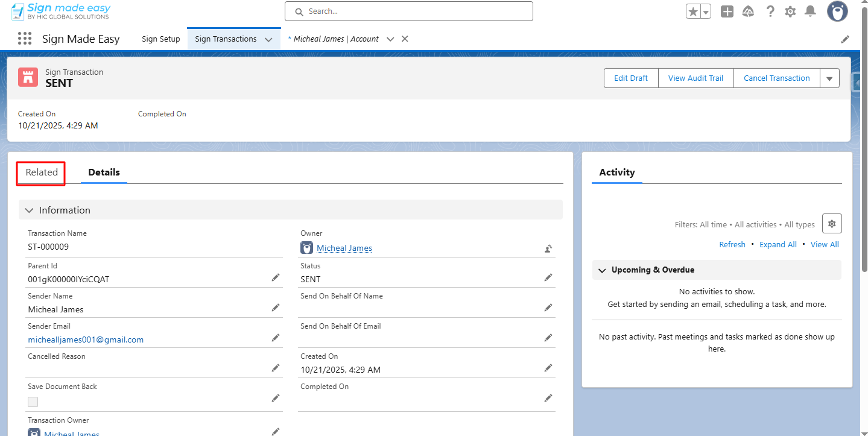The image size is (868, 436).
Task: Open the more actions dropdown beside Cancel Transaction
Action: pos(829,78)
